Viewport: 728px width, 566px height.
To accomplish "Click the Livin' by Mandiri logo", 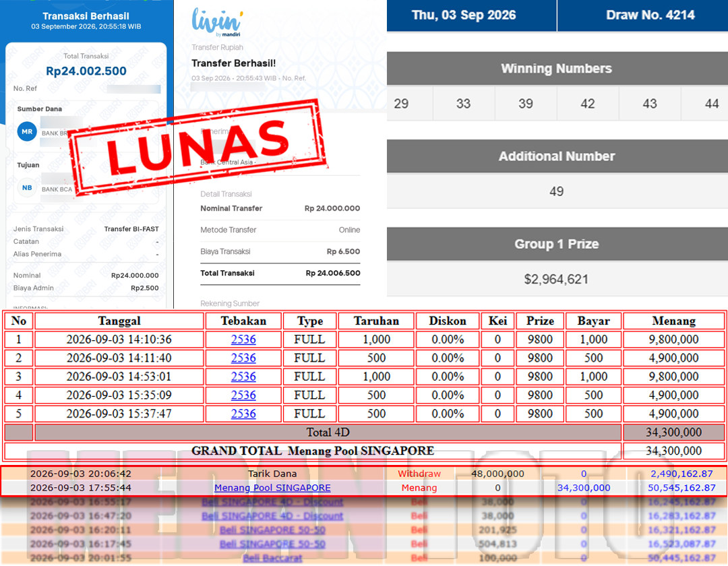I will 217,22.
